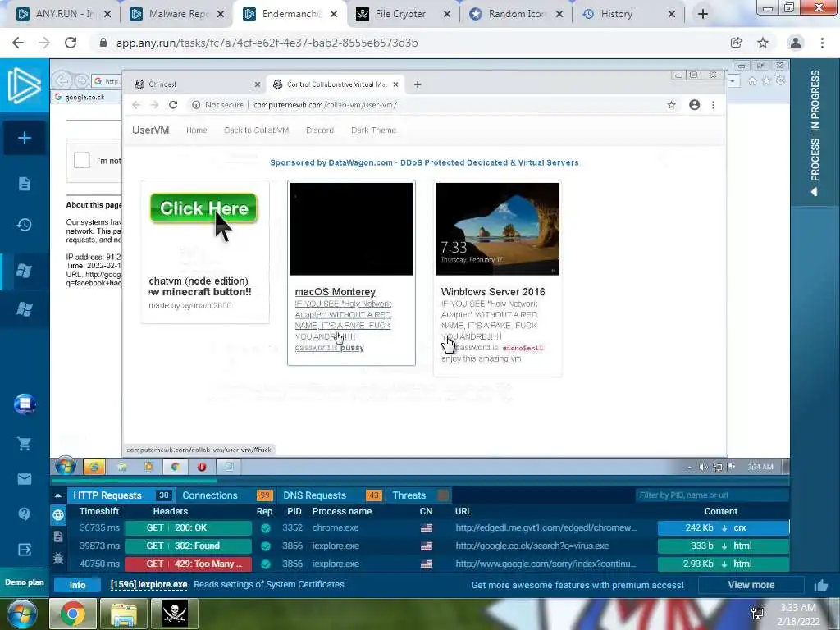This screenshot has width=840, height=630.
Task: Reload the computernewb.com page in VM
Action: pyautogui.click(x=173, y=105)
